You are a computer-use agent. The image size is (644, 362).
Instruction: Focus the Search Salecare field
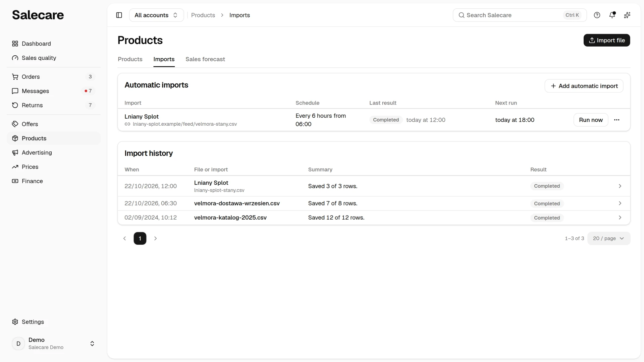coord(520,15)
